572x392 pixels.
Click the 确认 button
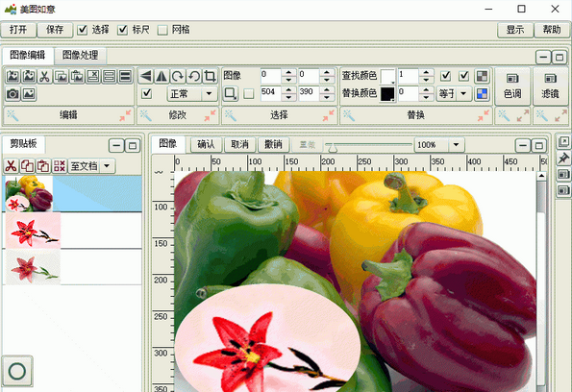(206, 145)
